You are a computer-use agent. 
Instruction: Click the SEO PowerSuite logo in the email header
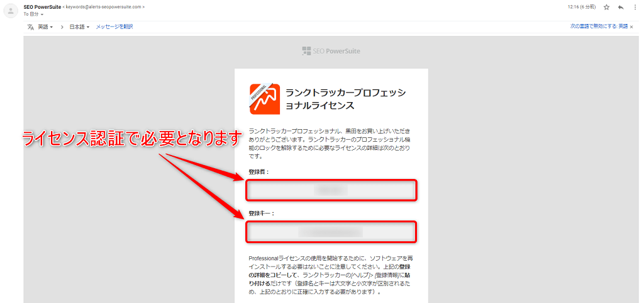click(331, 51)
